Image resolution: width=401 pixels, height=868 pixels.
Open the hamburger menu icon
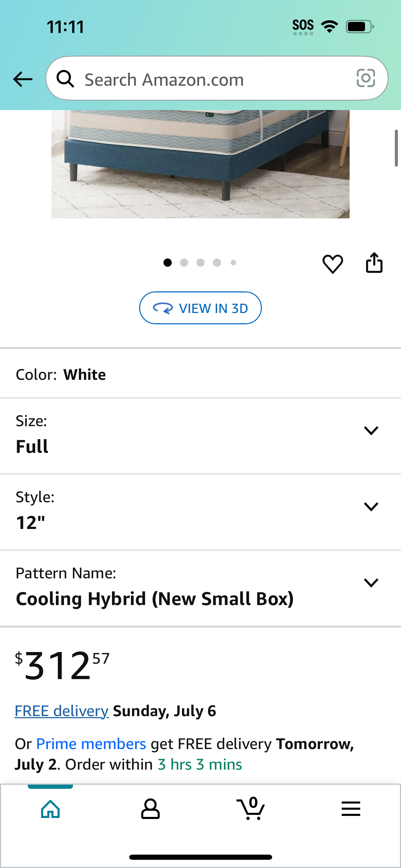pyautogui.click(x=351, y=809)
